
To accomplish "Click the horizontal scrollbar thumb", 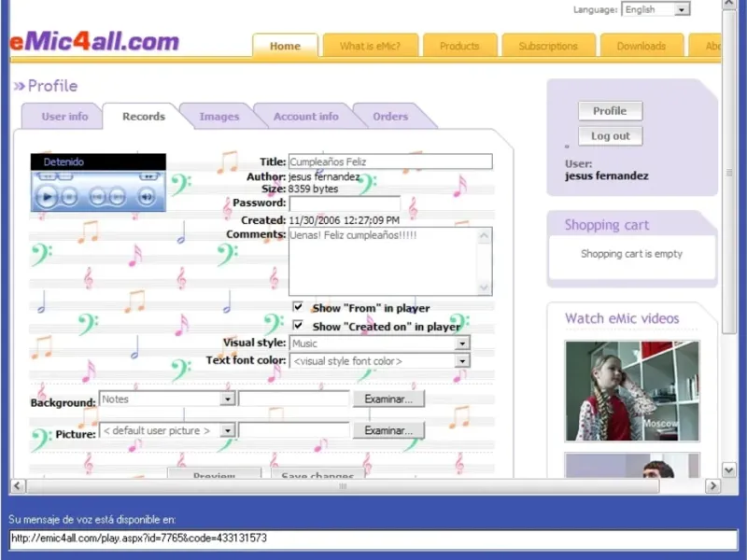I will pyautogui.click(x=343, y=486).
